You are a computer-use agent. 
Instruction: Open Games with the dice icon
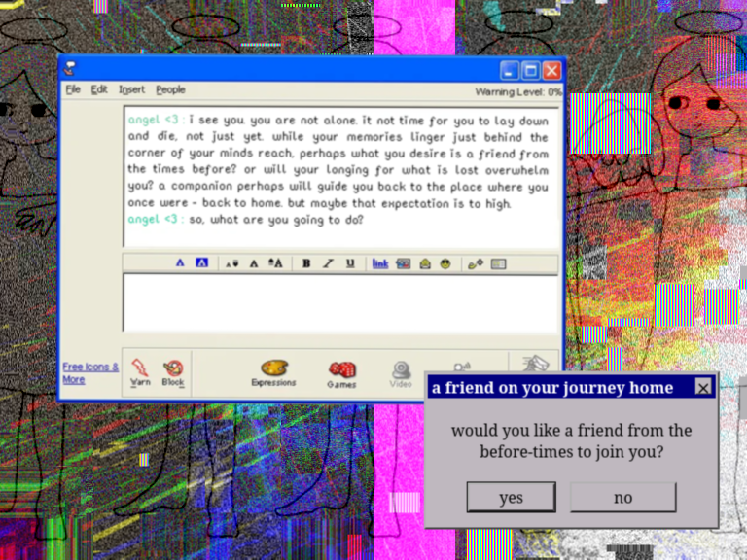pos(341,370)
